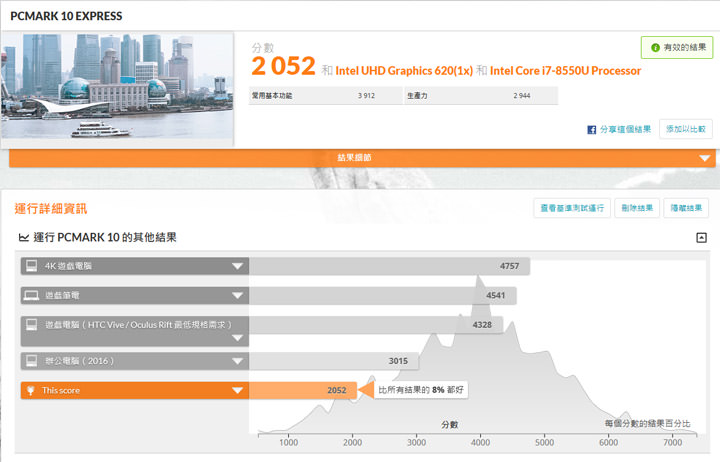720x462 pixels.
Task: Open Intel UHD Graphics 620 link
Action: (404, 71)
